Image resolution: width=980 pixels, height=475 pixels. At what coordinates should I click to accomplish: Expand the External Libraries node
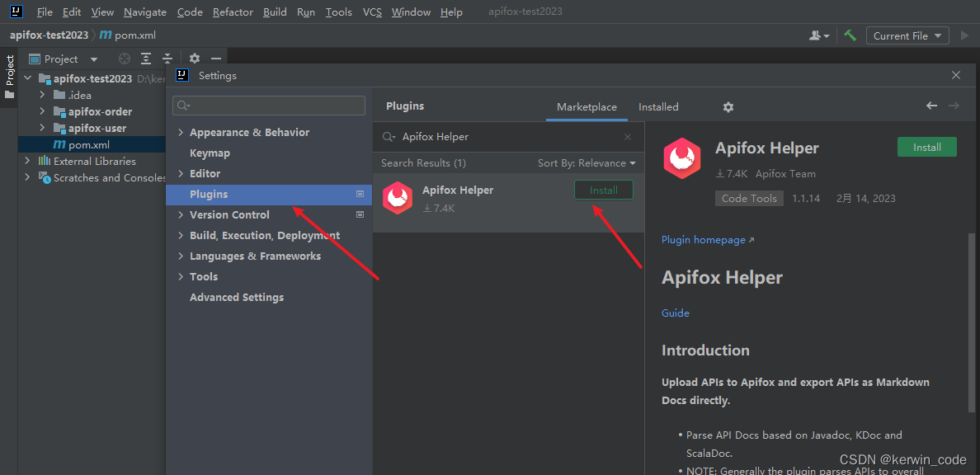point(27,162)
